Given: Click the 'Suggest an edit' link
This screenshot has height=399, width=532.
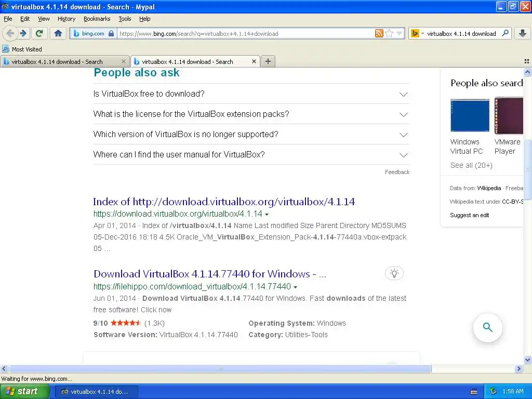Looking at the screenshot, I should point(469,215).
